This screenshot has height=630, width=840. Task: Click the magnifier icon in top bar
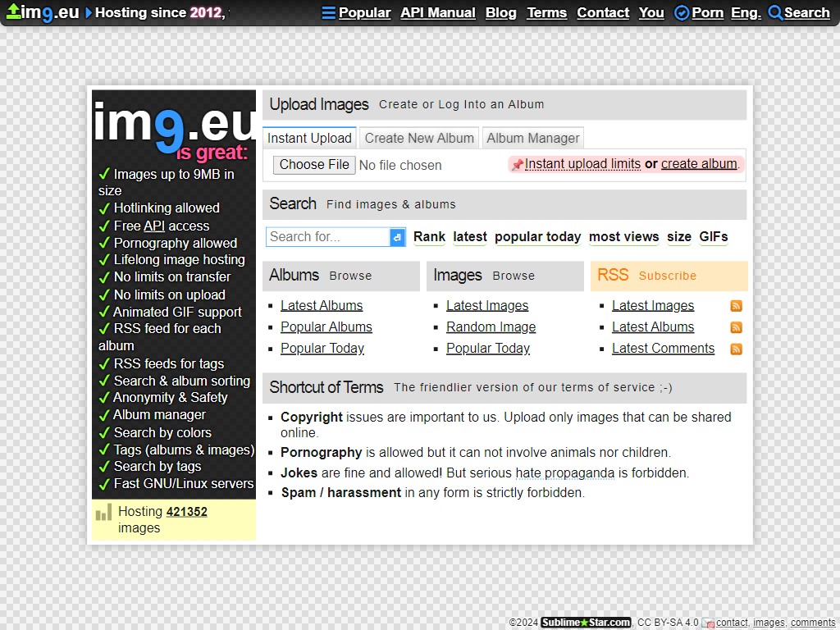(775, 13)
